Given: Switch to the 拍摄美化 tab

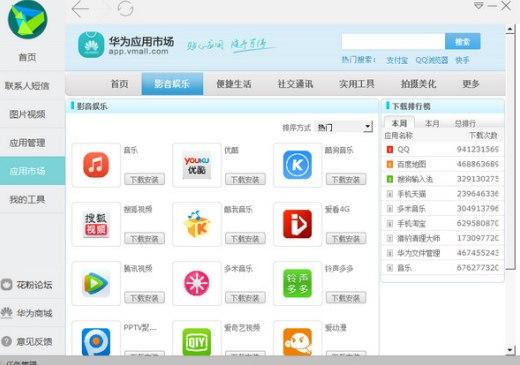Looking at the screenshot, I should (418, 84).
